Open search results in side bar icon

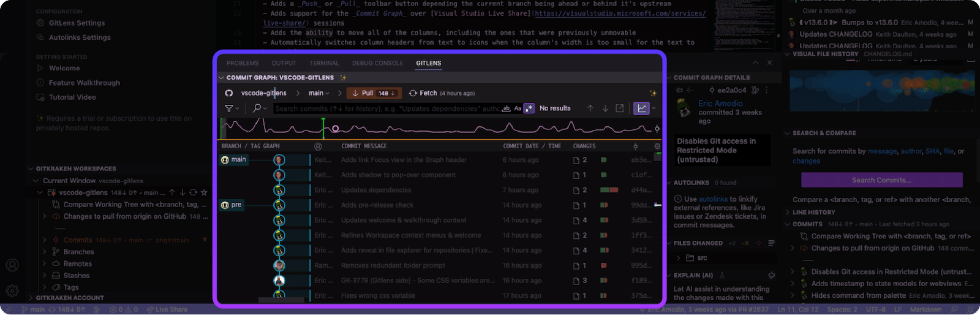(620, 108)
